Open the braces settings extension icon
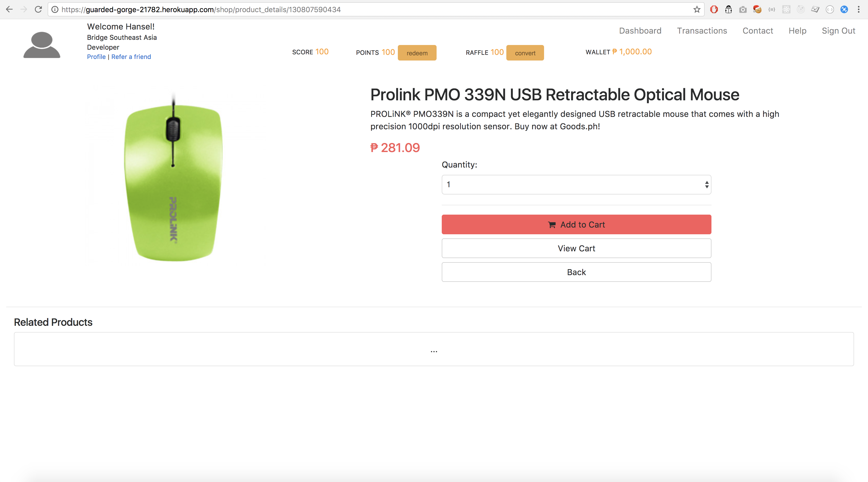Screen dimensions: 868x482 (x=772, y=10)
